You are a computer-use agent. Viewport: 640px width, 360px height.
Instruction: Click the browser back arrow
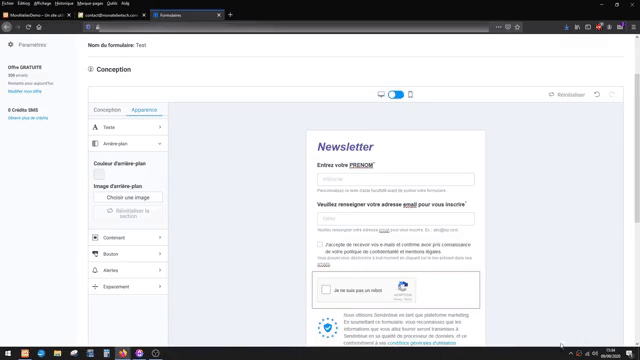pyautogui.click(x=7, y=27)
